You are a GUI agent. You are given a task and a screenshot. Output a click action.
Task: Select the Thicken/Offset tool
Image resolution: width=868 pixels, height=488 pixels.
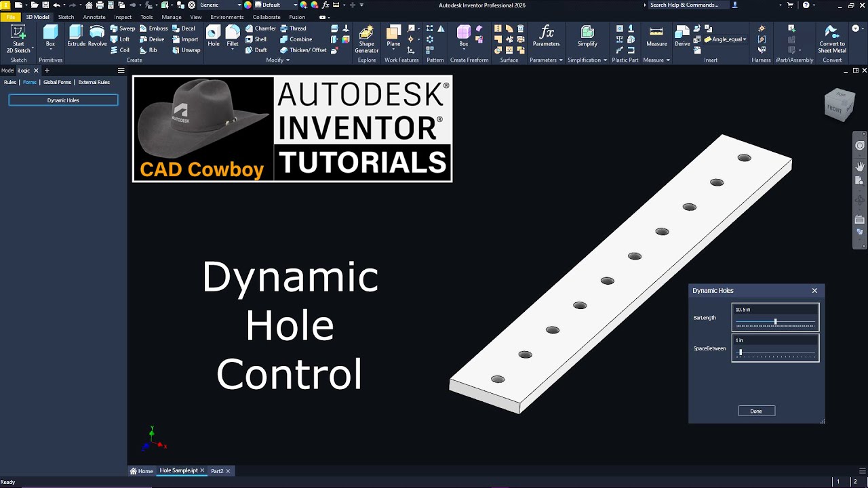(x=302, y=50)
